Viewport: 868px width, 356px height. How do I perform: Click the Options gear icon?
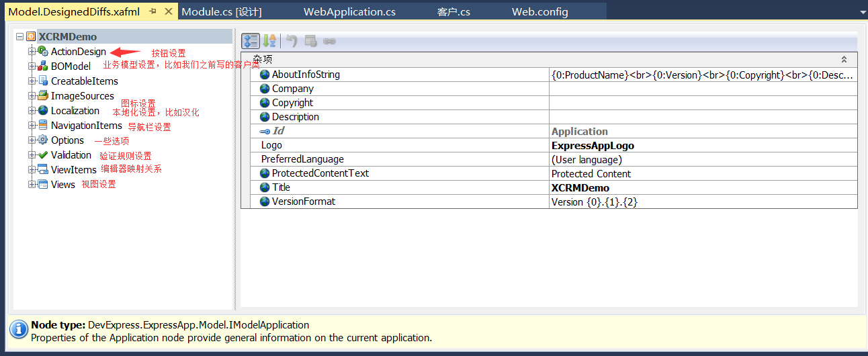tap(43, 140)
